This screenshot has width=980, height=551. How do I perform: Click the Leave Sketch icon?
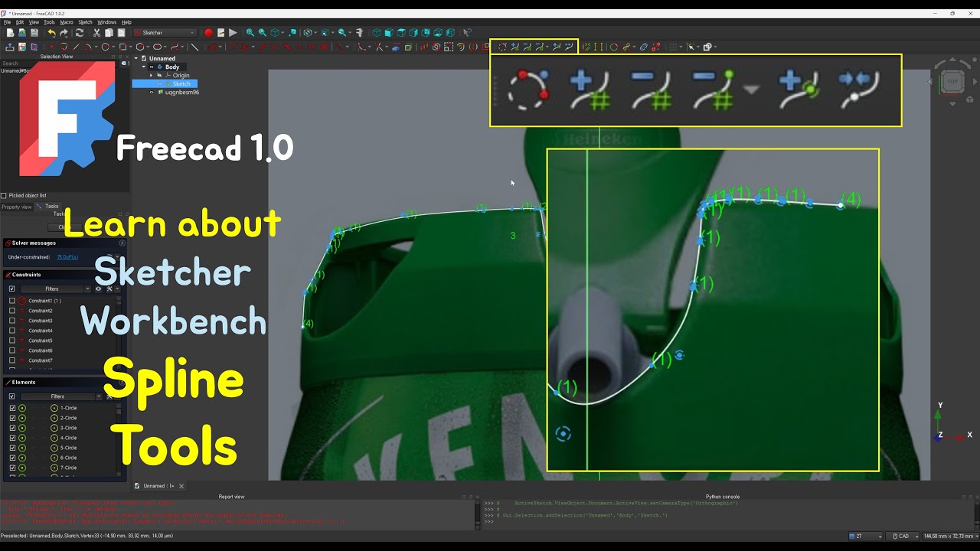pyautogui.click(x=10, y=47)
